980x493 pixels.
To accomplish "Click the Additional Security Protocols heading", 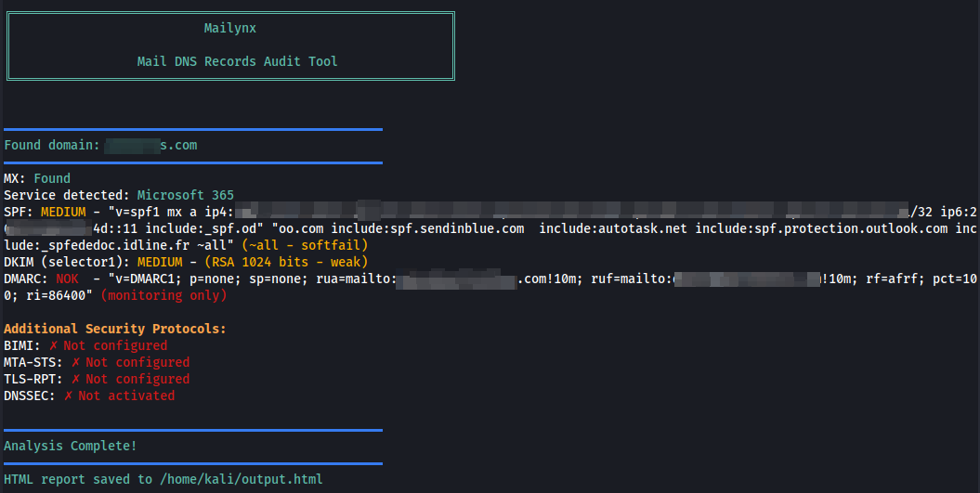I will (115, 329).
